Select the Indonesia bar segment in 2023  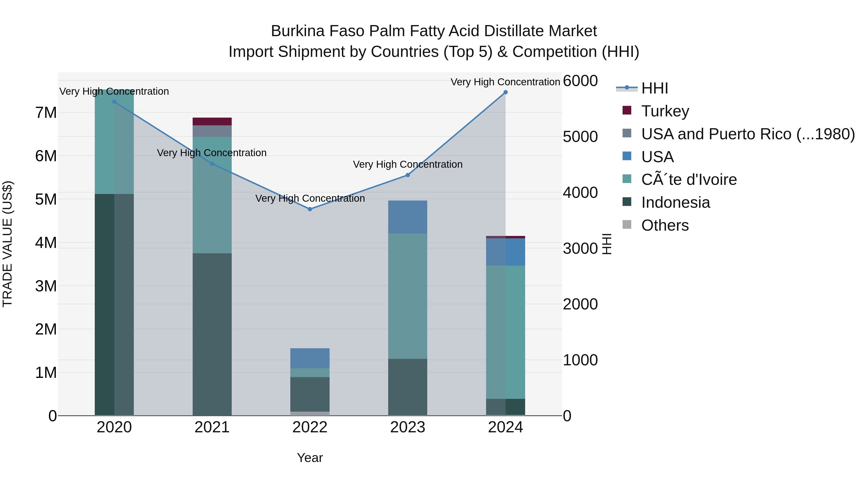(x=408, y=387)
